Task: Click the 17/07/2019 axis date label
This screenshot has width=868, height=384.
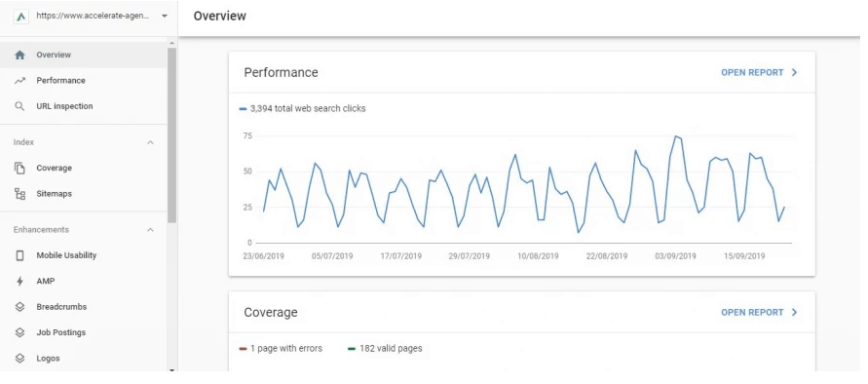Action: (x=400, y=256)
